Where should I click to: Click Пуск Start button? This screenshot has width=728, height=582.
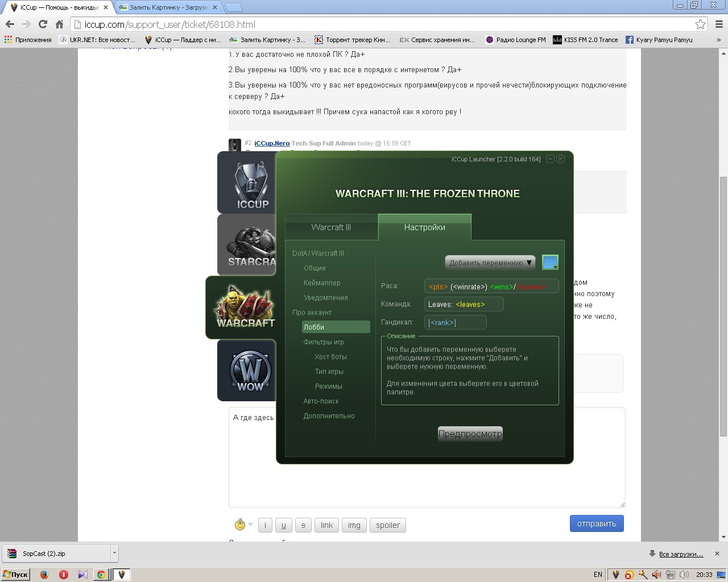pyautogui.click(x=15, y=575)
